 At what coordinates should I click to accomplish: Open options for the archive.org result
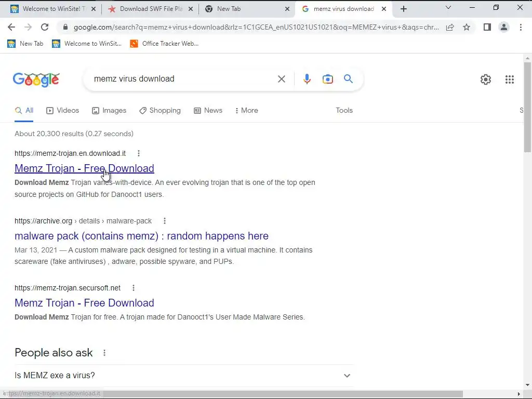tap(165, 221)
